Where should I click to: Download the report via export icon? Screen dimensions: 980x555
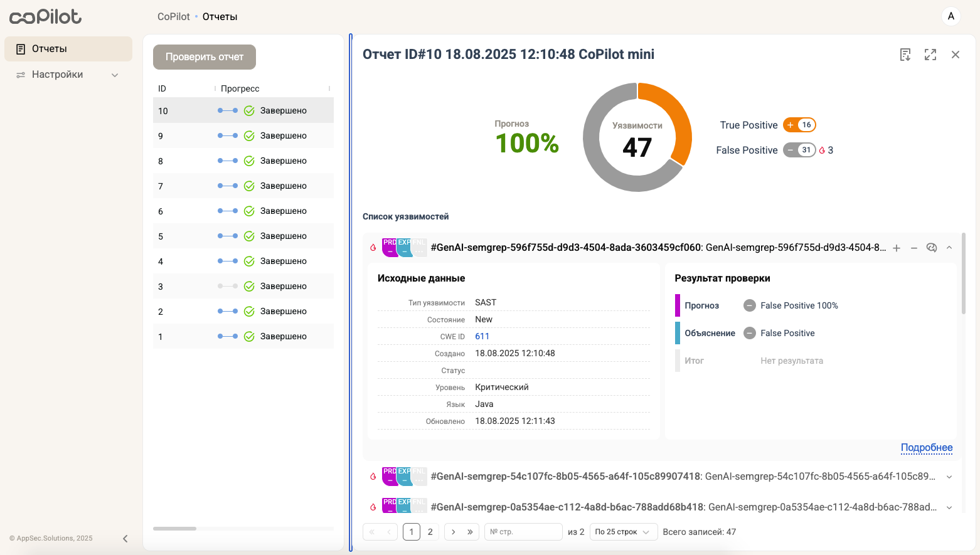point(905,55)
